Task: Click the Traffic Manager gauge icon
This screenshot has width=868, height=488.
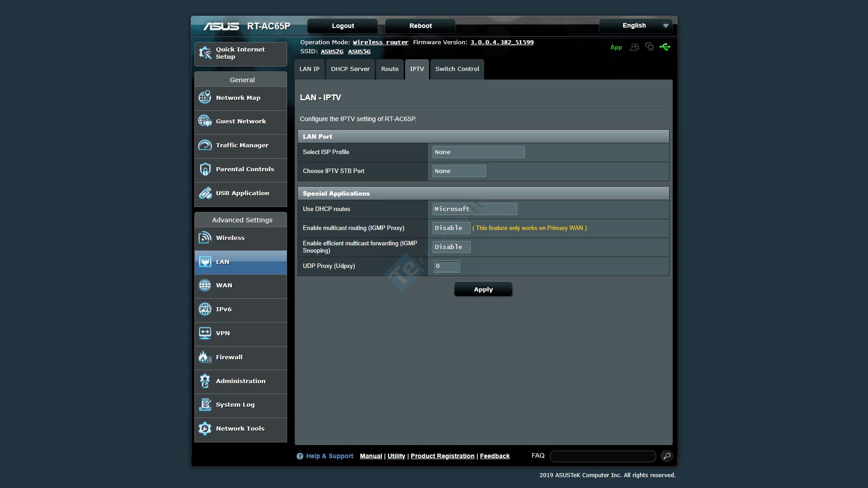Action: (205, 145)
